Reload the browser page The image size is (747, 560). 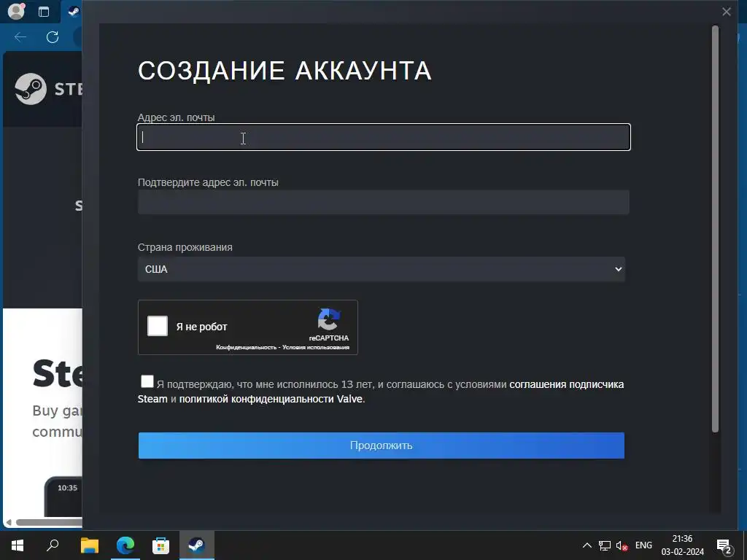pos(53,37)
